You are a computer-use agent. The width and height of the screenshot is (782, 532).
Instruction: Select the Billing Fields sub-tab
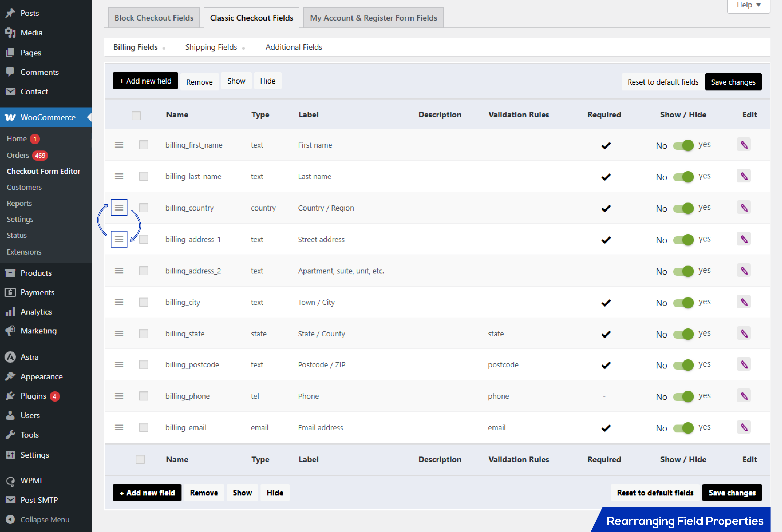[x=135, y=47]
